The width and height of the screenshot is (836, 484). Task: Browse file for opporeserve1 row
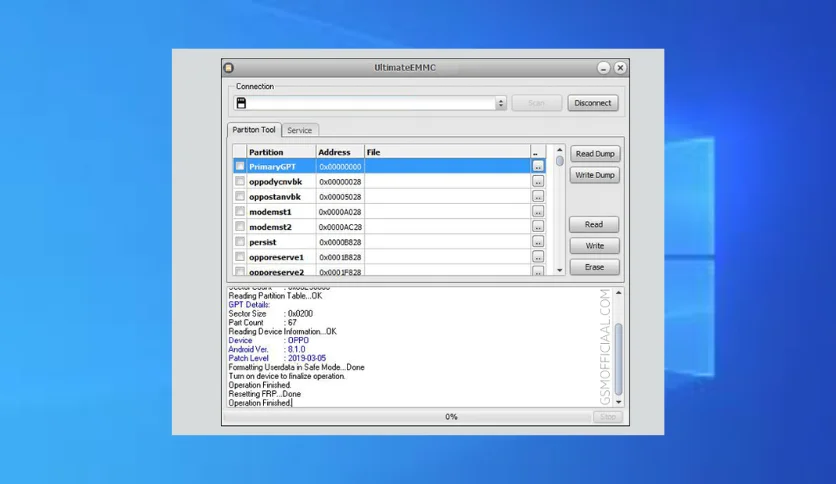pos(538,256)
